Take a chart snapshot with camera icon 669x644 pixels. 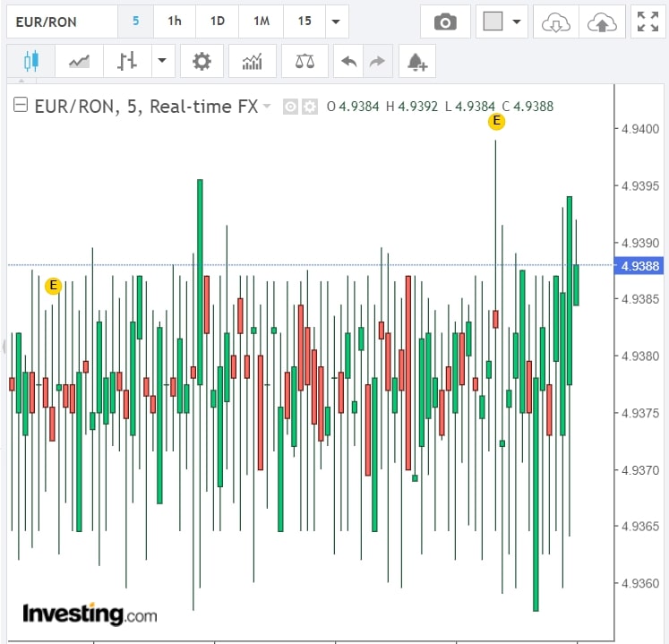click(x=445, y=22)
